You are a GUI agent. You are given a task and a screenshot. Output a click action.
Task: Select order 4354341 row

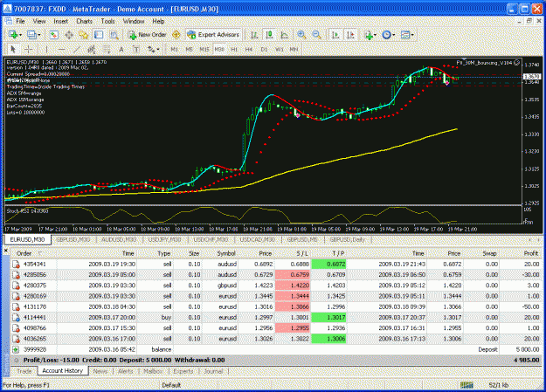tap(276, 265)
